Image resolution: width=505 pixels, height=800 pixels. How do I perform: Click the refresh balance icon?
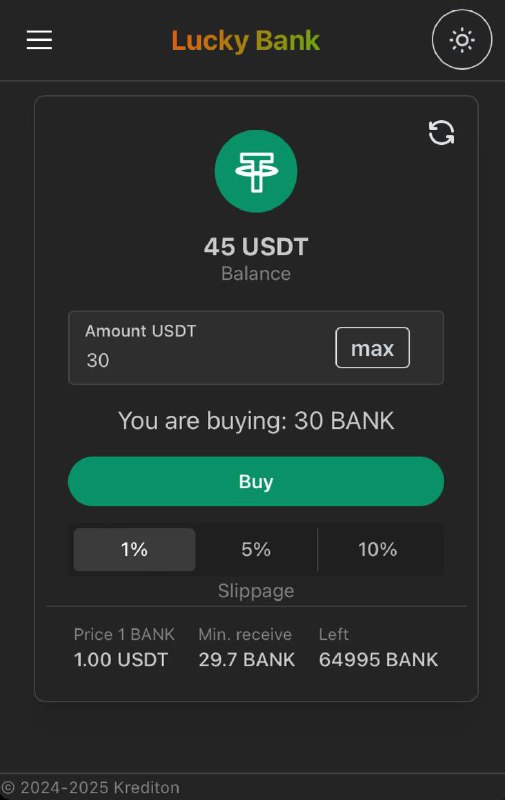click(x=441, y=133)
